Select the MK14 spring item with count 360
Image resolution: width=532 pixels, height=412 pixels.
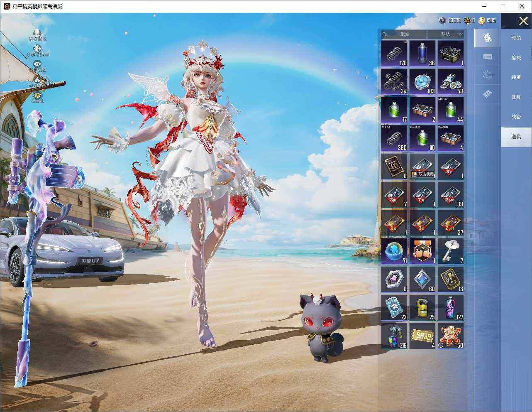click(x=394, y=138)
